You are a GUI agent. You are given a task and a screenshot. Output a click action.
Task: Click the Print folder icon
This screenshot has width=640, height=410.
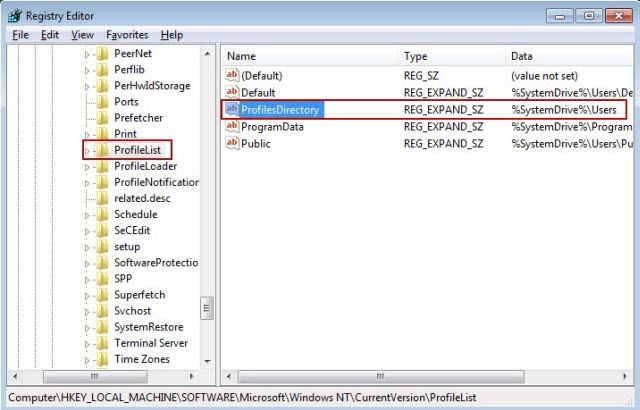tap(102, 134)
